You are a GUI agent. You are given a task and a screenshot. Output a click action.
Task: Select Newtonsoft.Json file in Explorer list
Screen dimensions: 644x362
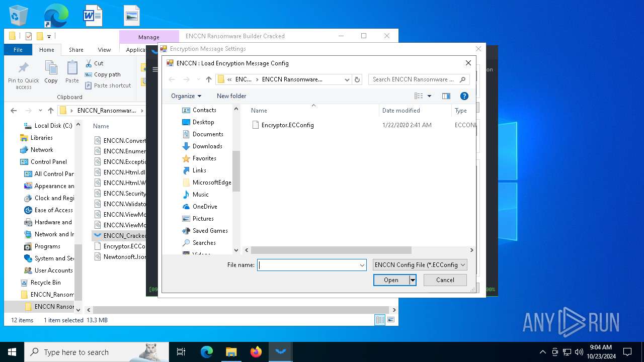coord(120,257)
